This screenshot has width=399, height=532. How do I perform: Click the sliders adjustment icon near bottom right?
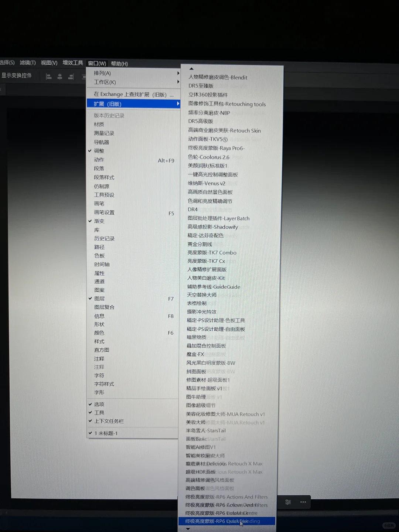coord(288,502)
